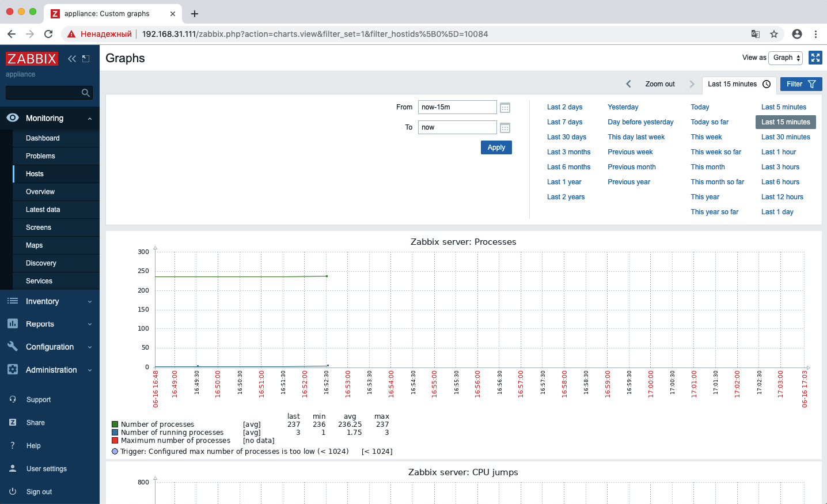This screenshot has width=827, height=504.
Task: Select Today so far range
Action: tap(710, 122)
